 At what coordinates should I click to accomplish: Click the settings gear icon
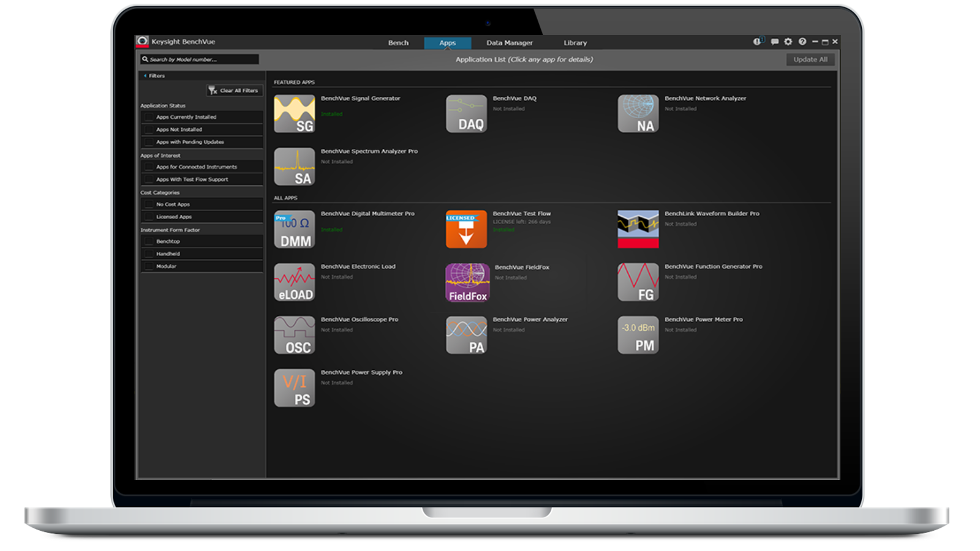click(x=788, y=42)
